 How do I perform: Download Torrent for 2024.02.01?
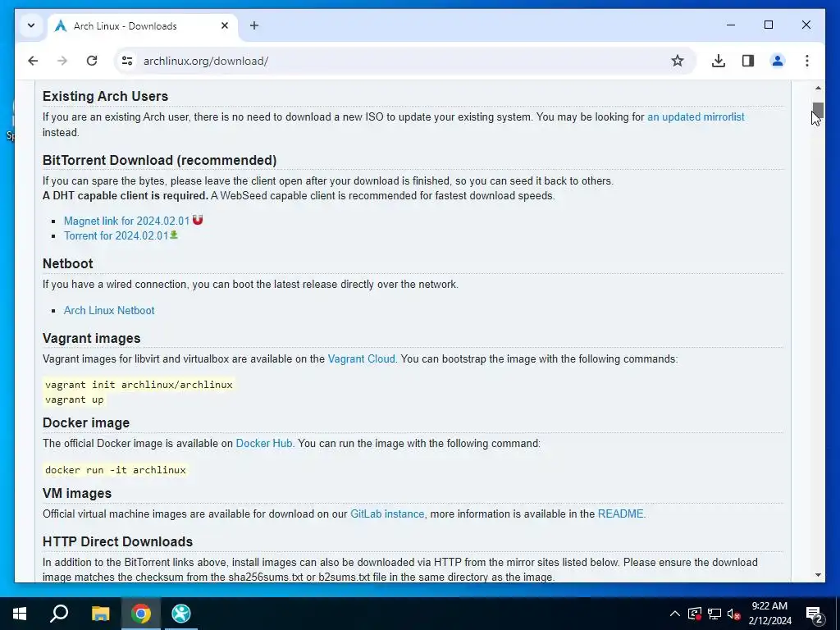116,235
